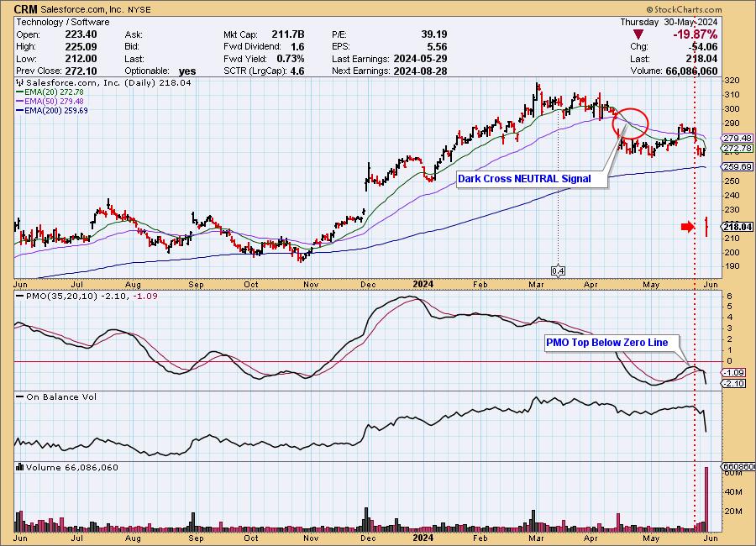Image resolution: width=756 pixels, height=546 pixels.
Task: Click the Mkt Cap value 211.7B
Action: point(288,34)
